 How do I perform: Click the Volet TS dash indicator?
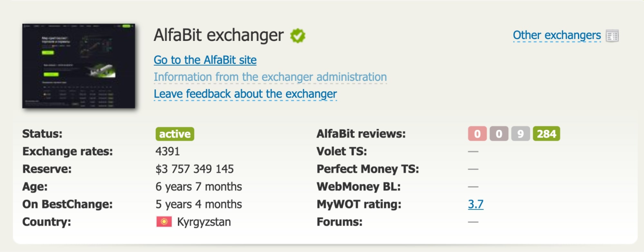(x=472, y=151)
